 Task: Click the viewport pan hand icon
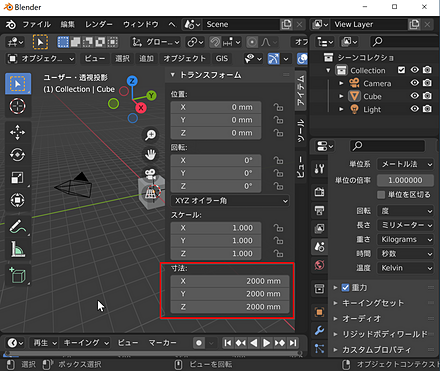[150, 155]
